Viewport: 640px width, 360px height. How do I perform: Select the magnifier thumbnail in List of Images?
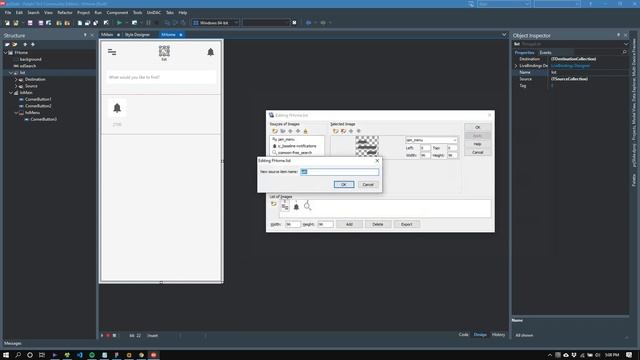[x=307, y=207]
